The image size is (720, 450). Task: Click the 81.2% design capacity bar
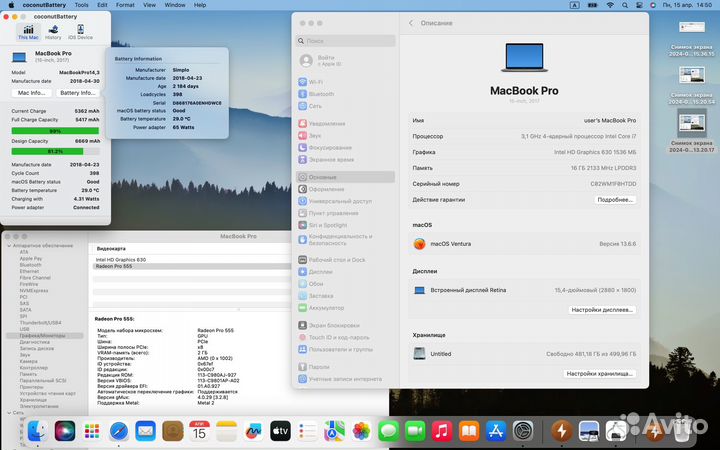click(x=55, y=151)
